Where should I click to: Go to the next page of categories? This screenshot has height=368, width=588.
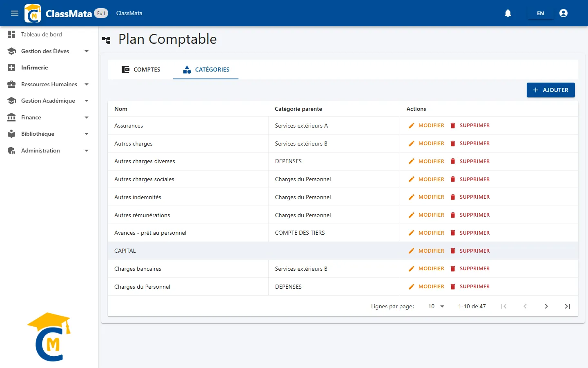pyautogui.click(x=546, y=306)
